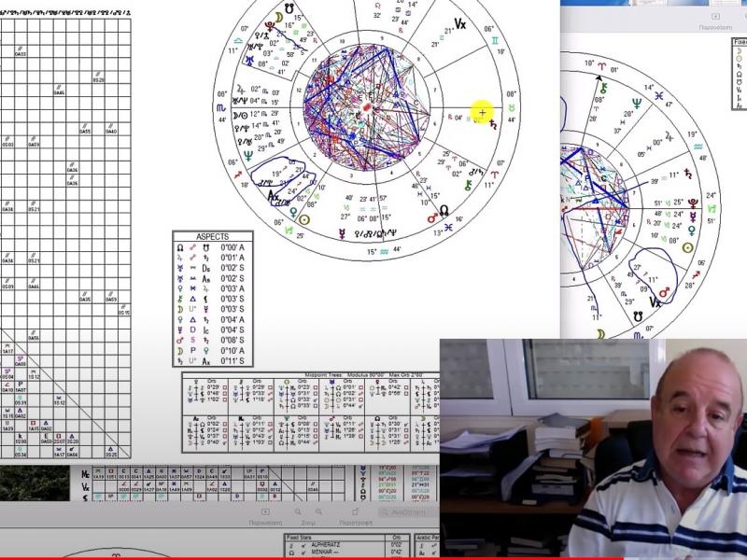747x560 pixels.
Task: Click the slideshow icon in the top-right window
Action: click(x=716, y=16)
